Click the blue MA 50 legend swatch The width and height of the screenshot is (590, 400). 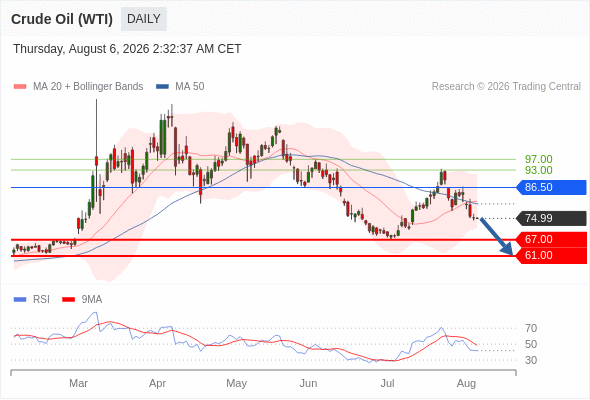[x=162, y=87]
